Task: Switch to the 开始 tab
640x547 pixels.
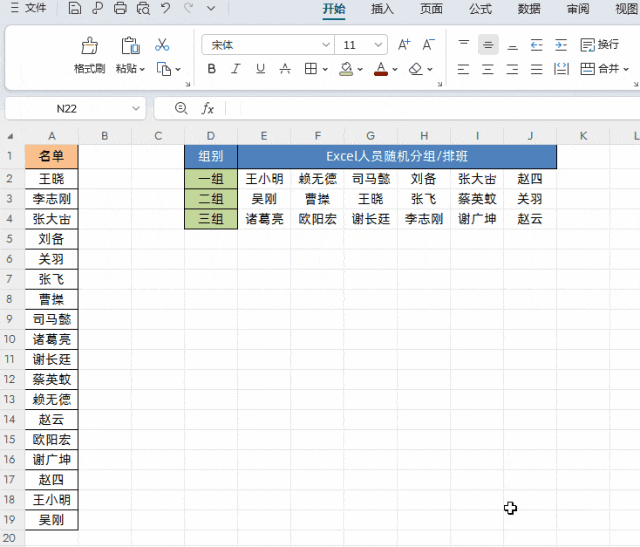Action: coord(334,9)
